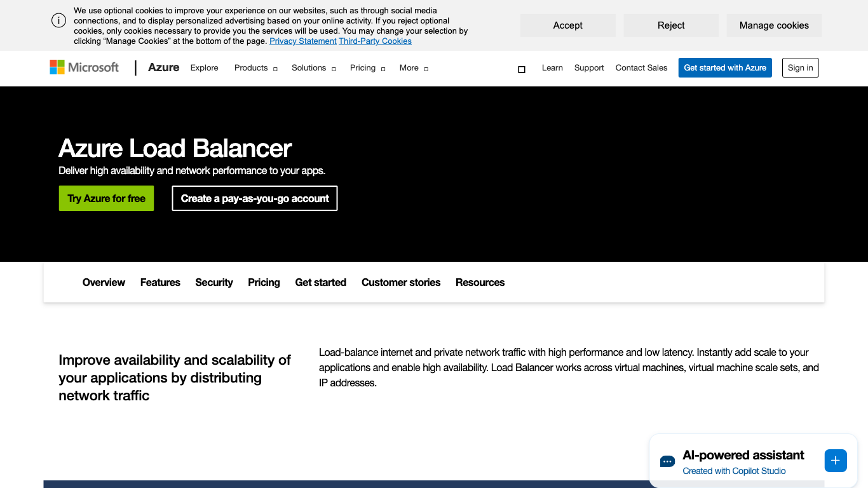Click Create a pay-as-you-go account
This screenshot has width=868, height=488.
pos(255,198)
